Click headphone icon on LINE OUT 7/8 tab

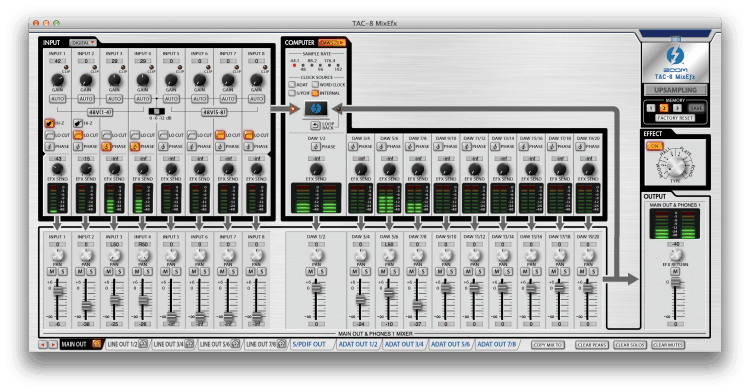point(281,344)
